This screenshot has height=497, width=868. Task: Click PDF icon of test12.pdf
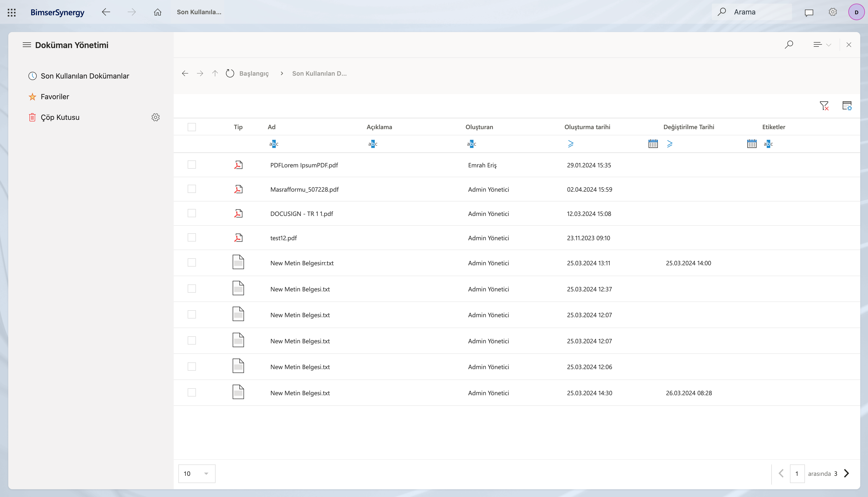(x=238, y=238)
